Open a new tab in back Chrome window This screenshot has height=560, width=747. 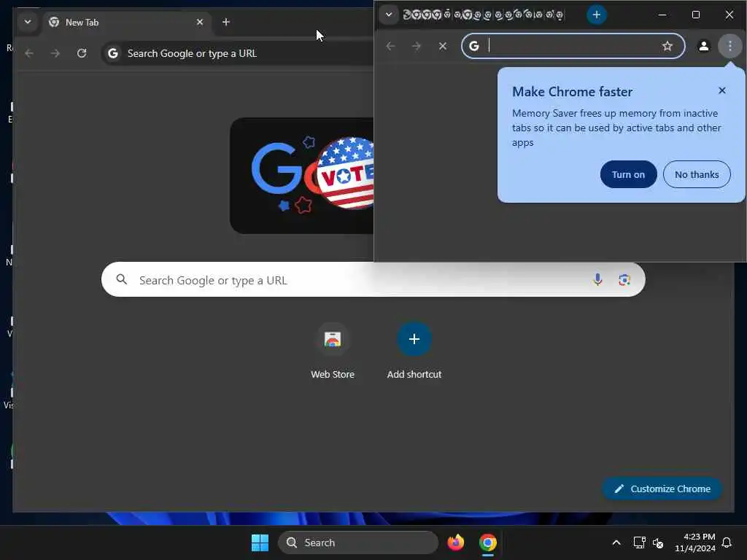[x=226, y=22]
